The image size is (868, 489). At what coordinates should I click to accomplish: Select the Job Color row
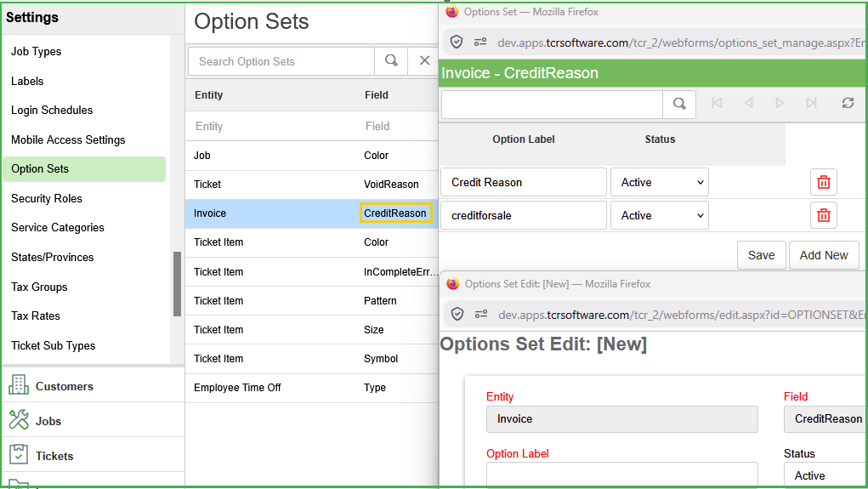[312, 156]
